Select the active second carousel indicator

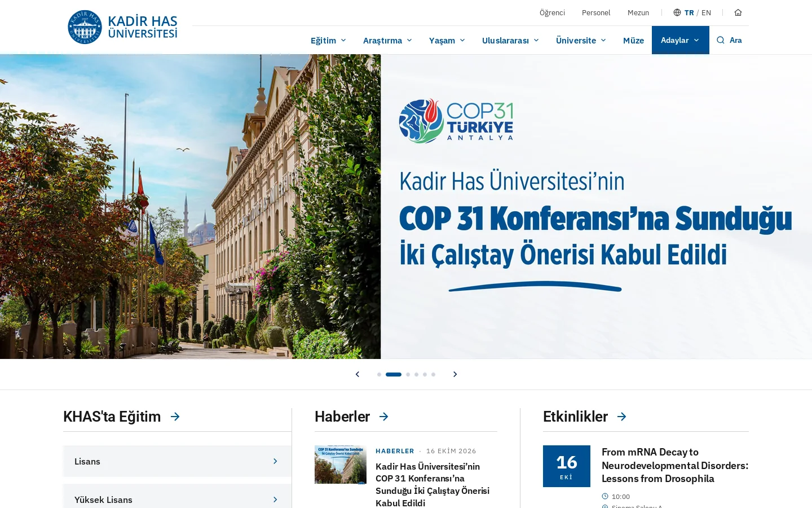click(394, 374)
